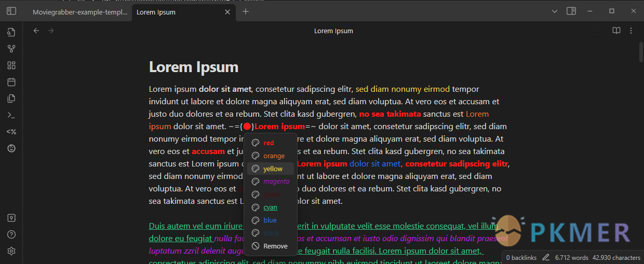
Task: Click the Templater <% ribbon icon
Action: click(11, 132)
